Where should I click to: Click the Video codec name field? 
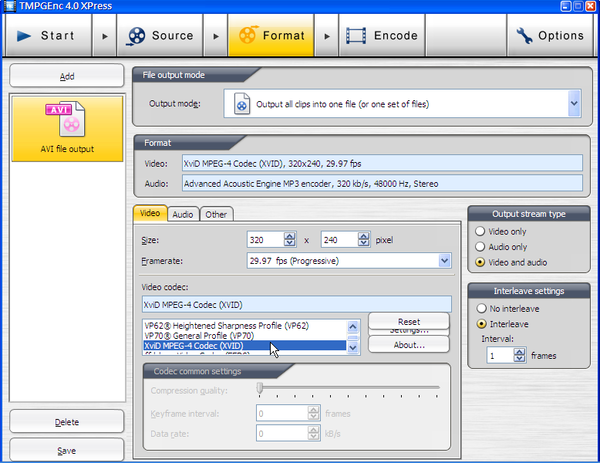pyautogui.click(x=297, y=305)
